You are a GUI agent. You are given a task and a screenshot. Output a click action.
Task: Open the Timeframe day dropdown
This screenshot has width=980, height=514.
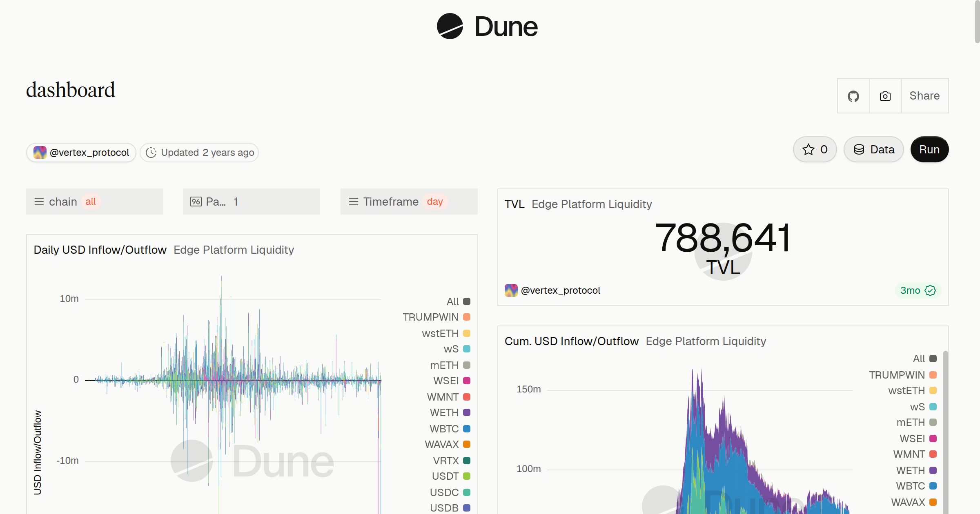[x=409, y=202]
